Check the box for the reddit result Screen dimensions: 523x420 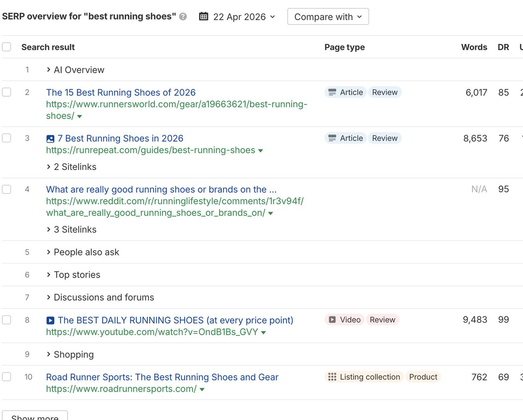(7, 190)
